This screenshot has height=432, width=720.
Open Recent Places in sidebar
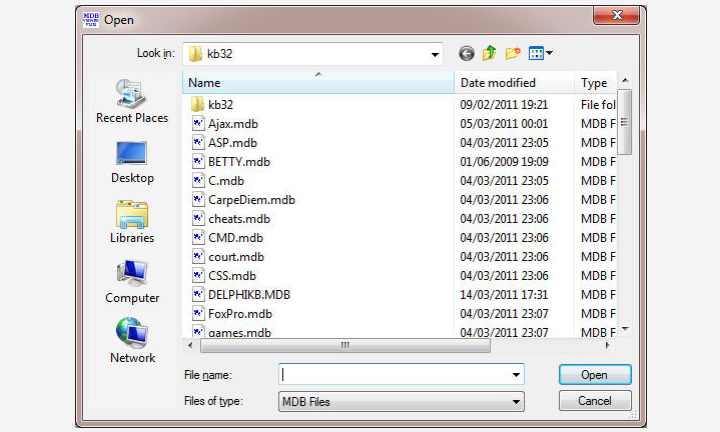[132, 101]
